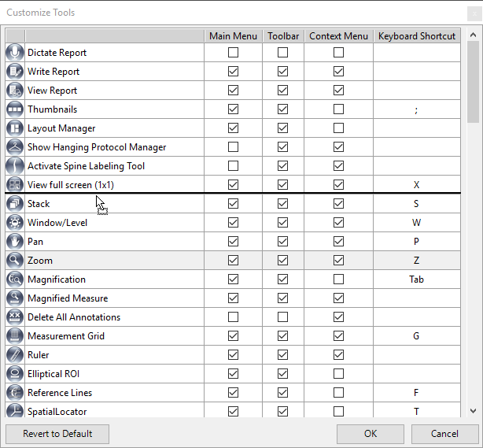Screen dimensions: 483x448
Task: Click the Ruler tool icon
Action: 15,355
